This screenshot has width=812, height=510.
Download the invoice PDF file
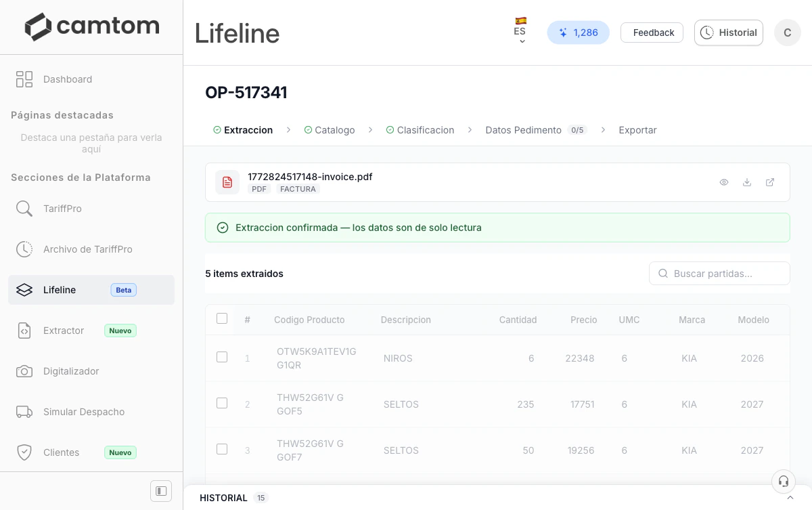746,182
